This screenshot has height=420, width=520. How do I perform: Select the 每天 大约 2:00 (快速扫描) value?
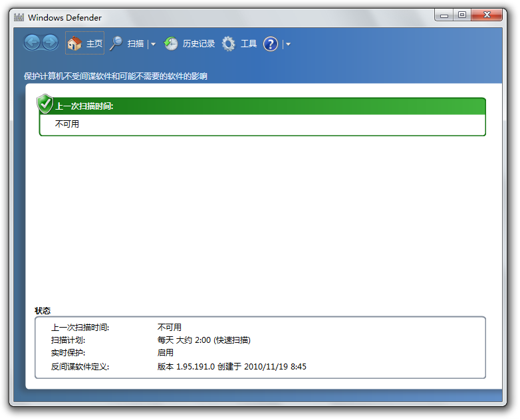tap(203, 340)
